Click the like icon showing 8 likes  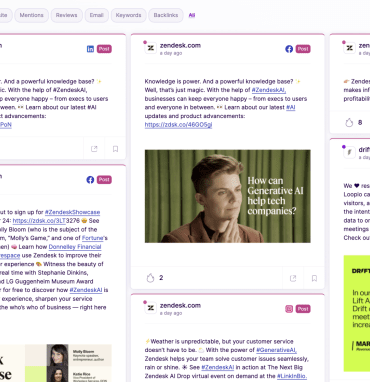point(349,123)
